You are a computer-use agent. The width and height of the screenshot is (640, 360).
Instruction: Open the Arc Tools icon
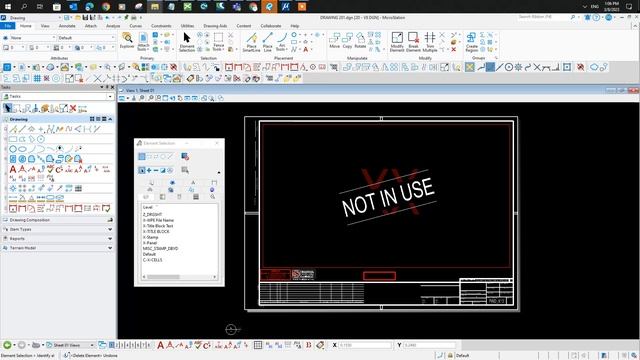(281, 42)
